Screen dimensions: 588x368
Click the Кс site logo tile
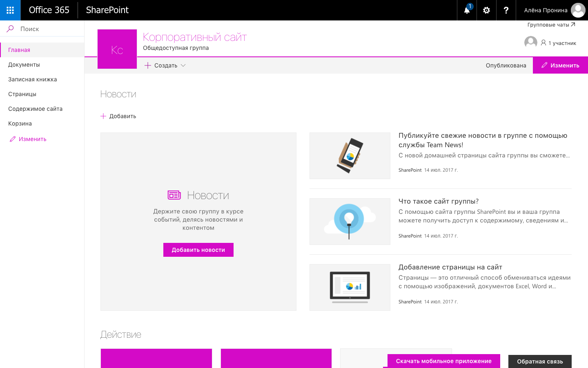117,49
